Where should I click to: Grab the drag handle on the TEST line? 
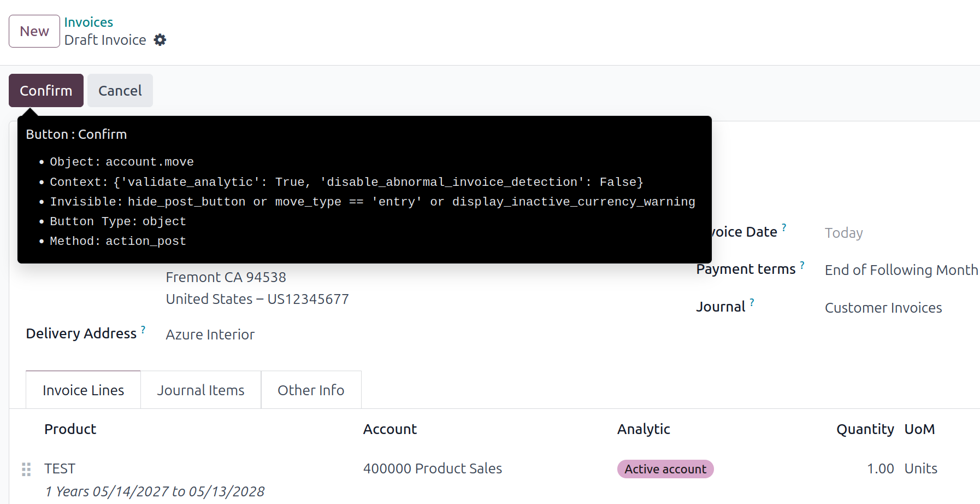pos(26,469)
